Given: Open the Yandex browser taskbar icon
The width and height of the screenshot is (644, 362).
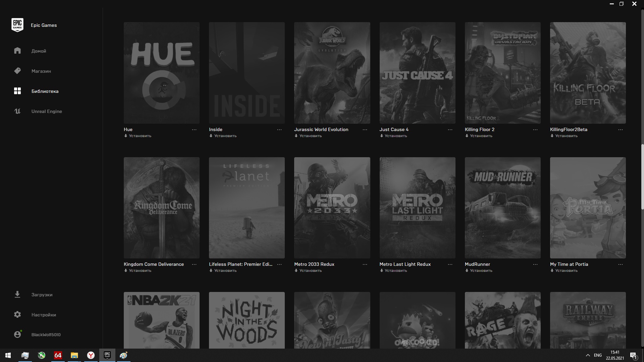Looking at the screenshot, I should pyautogui.click(x=91, y=355).
